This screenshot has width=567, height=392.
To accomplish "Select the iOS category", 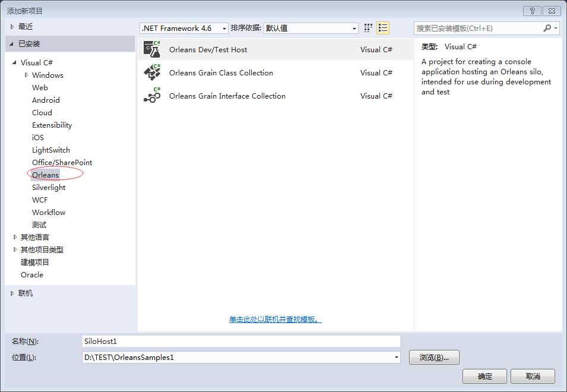I will (x=37, y=137).
